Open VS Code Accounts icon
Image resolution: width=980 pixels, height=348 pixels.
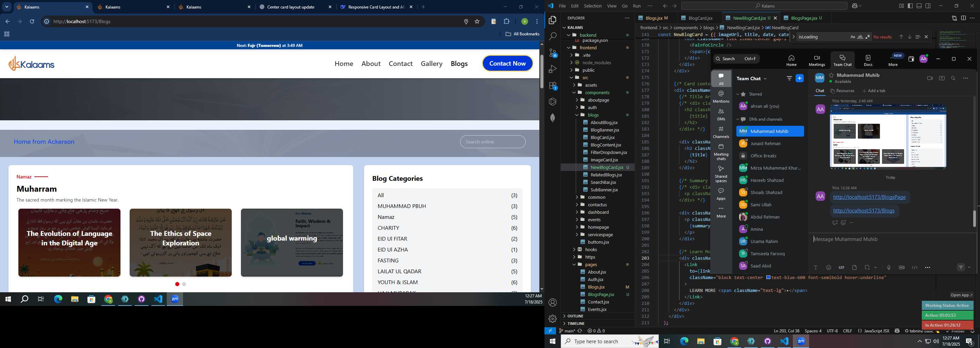pyautogui.click(x=553, y=303)
